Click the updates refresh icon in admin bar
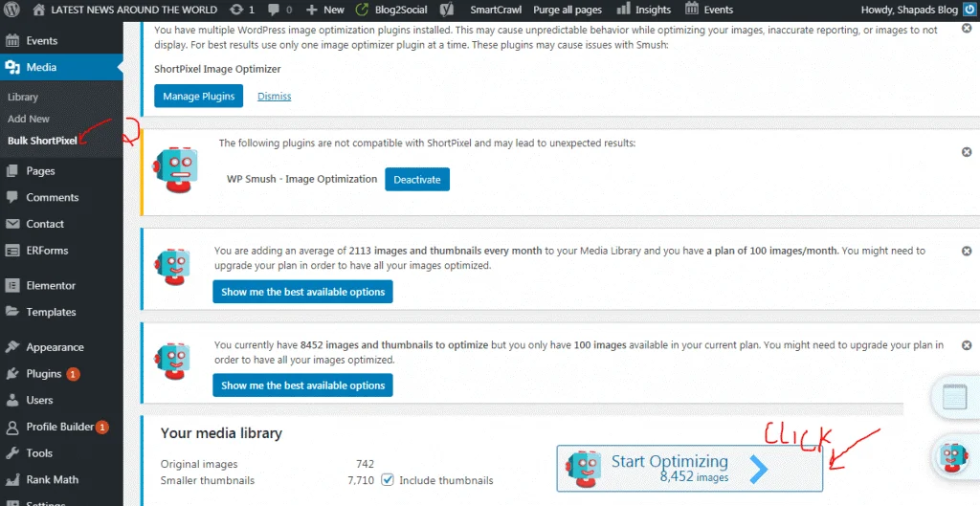Viewport: 980px width, 506px height. pyautogui.click(x=236, y=10)
